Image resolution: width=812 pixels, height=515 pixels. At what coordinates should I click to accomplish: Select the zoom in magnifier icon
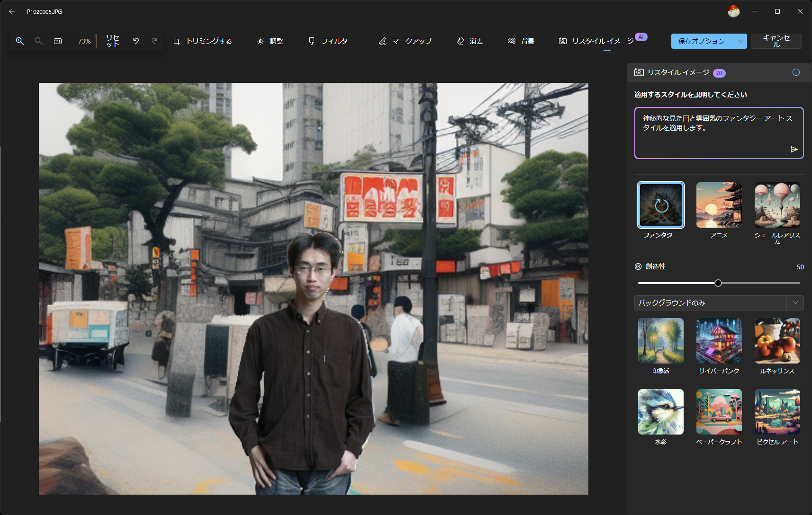(x=19, y=41)
